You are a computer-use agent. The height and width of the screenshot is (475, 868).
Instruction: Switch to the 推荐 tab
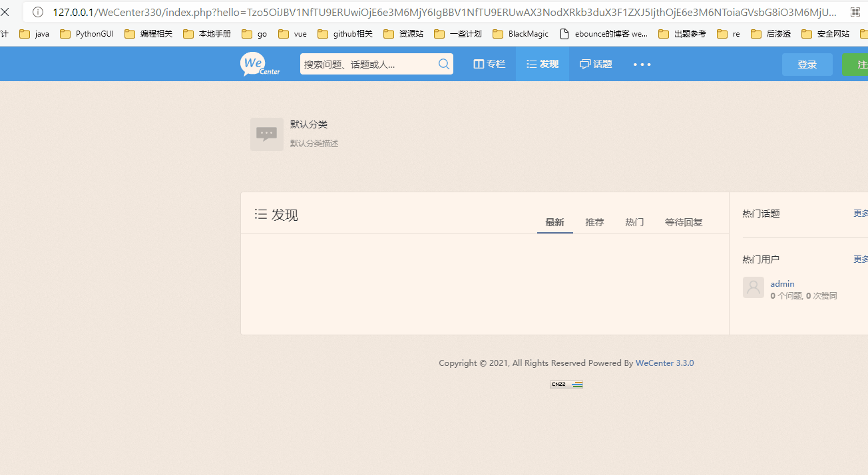pyautogui.click(x=594, y=222)
